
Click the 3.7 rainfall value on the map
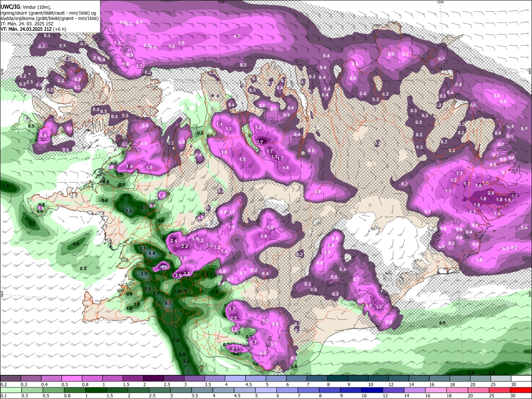[x=168, y=303]
